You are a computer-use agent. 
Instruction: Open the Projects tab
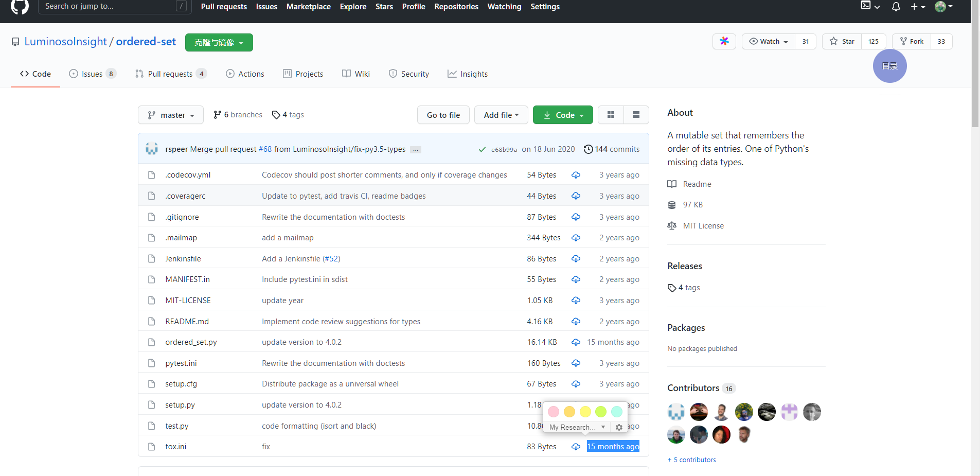tap(303, 74)
